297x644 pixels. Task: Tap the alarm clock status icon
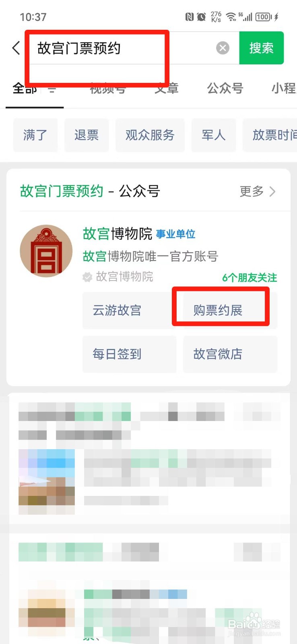201,17
